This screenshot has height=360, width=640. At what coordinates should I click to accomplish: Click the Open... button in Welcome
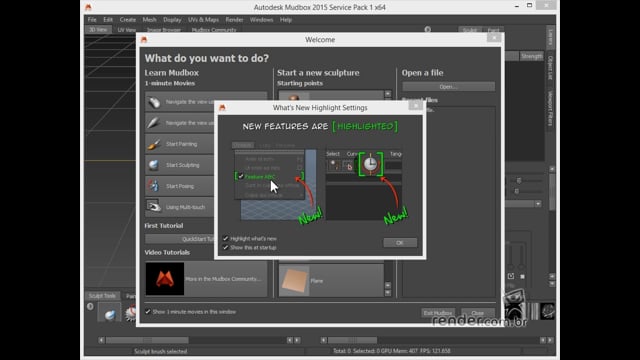(449, 87)
